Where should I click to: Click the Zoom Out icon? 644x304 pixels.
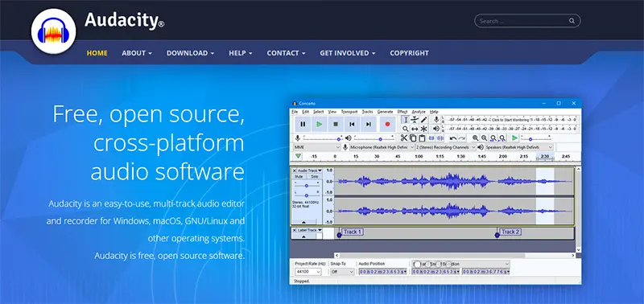485,138
